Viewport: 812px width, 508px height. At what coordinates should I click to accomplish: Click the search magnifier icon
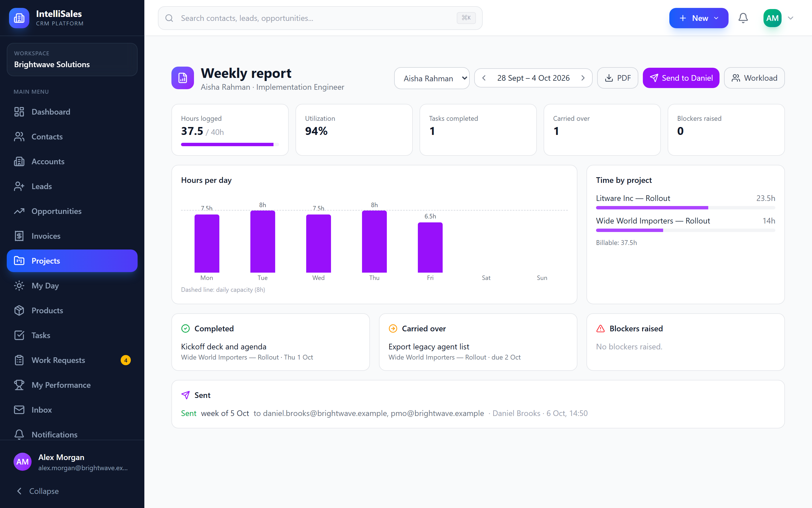(169, 18)
